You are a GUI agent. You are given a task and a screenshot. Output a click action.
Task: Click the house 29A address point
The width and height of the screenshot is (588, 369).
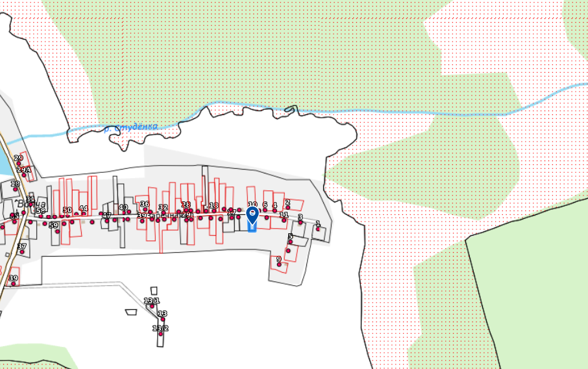[x=25, y=175]
